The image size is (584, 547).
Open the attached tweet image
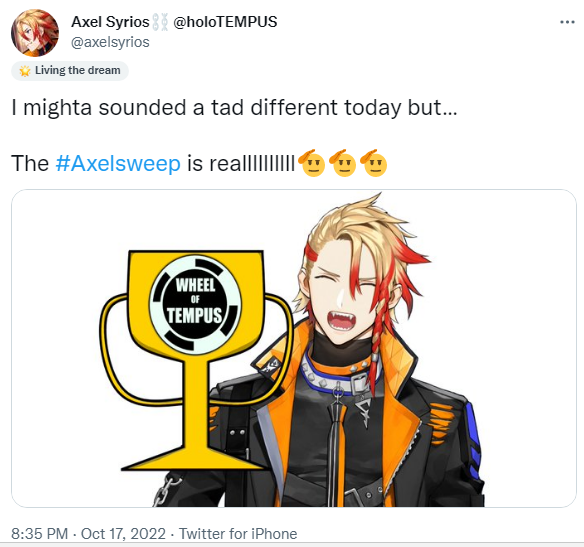pos(294,348)
